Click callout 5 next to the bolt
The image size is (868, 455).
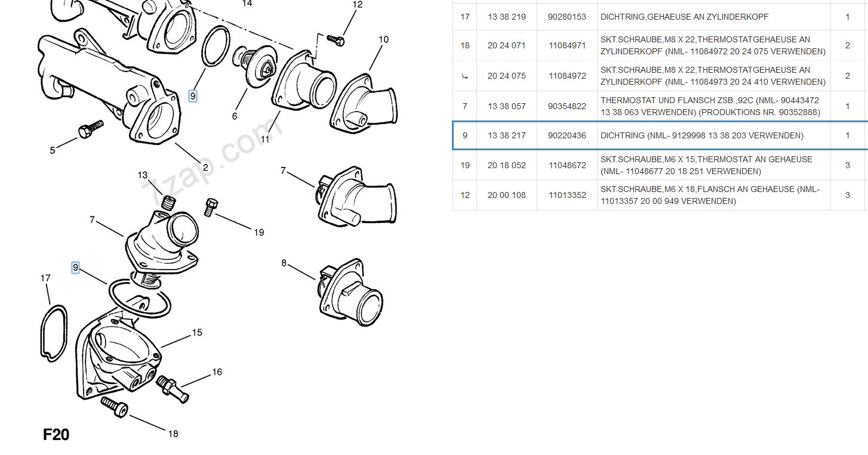tap(53, 150)
